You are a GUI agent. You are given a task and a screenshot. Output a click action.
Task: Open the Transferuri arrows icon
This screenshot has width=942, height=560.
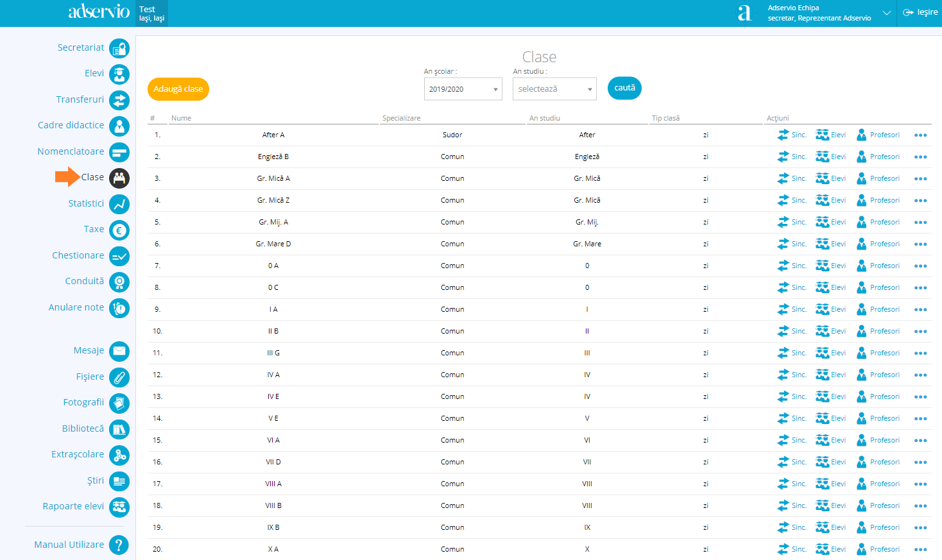(x=119, y=100)
